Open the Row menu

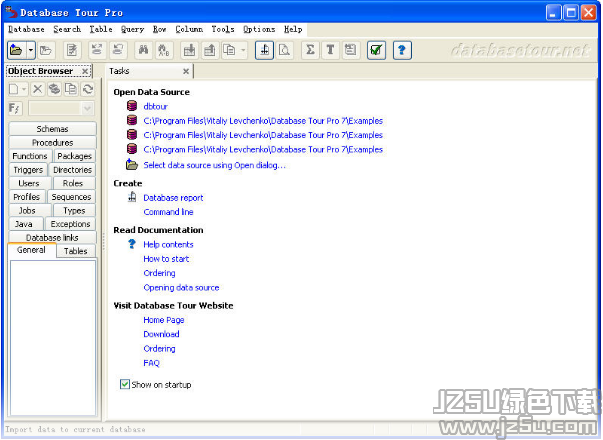click(x=160, y=29)
